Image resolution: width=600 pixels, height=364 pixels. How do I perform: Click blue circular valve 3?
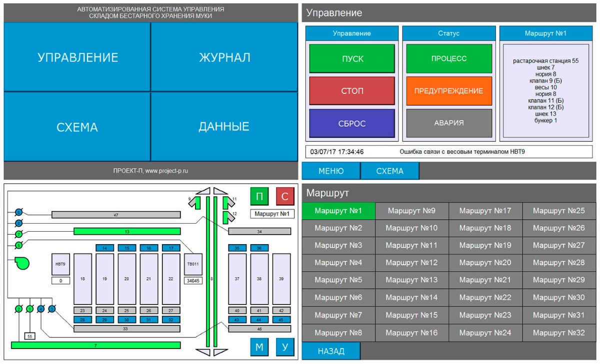[51, 309]
